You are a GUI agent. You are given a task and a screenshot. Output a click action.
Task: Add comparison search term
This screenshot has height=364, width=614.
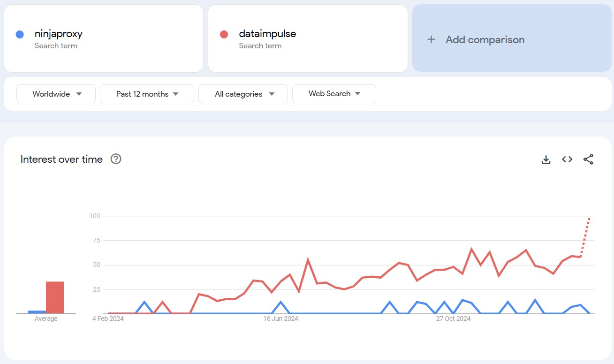click(512, 38)
